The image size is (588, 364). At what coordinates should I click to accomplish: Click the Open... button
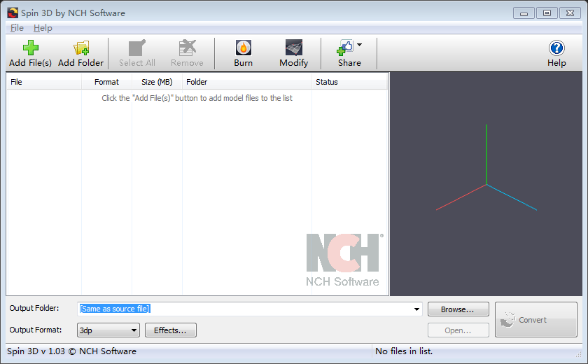458,330
